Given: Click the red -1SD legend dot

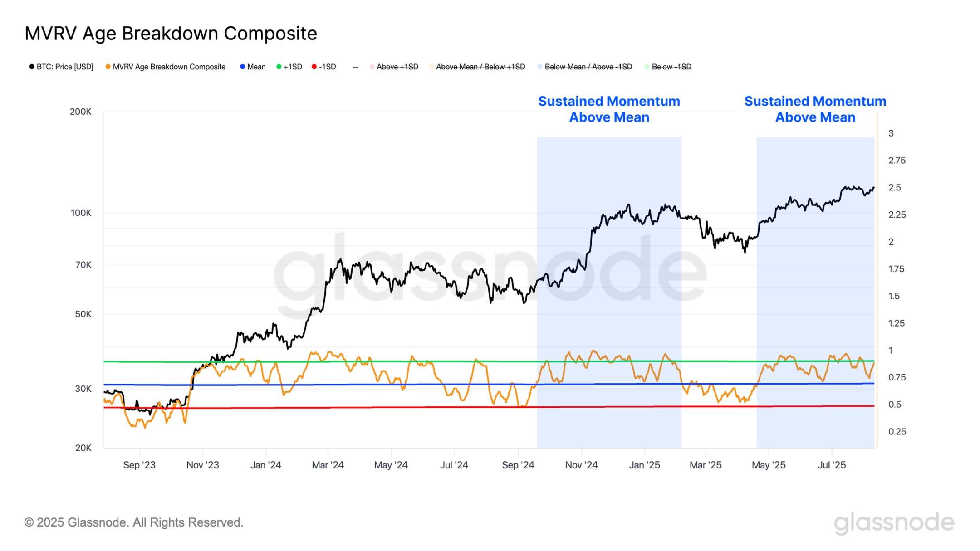Looking at the screenshot, I should (314, 67).
